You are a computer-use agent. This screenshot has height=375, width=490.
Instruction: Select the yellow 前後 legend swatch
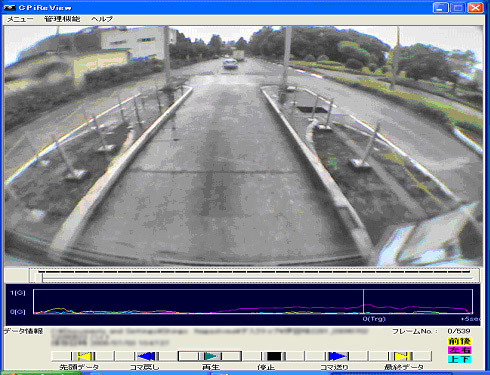point(459,341)
